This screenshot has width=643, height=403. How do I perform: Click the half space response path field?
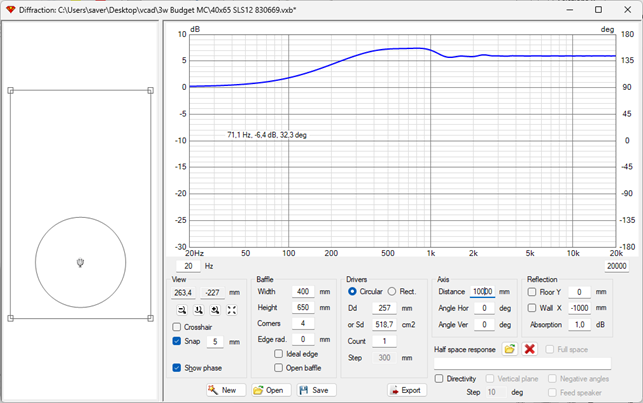pyautogui.click(x=522, y=363)
